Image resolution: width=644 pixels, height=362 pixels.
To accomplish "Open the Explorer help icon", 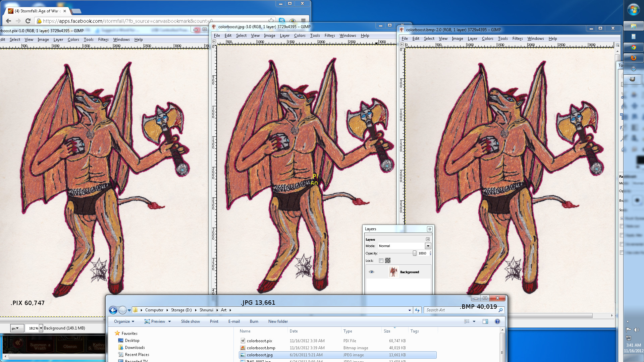I will (x=497, y=321).
